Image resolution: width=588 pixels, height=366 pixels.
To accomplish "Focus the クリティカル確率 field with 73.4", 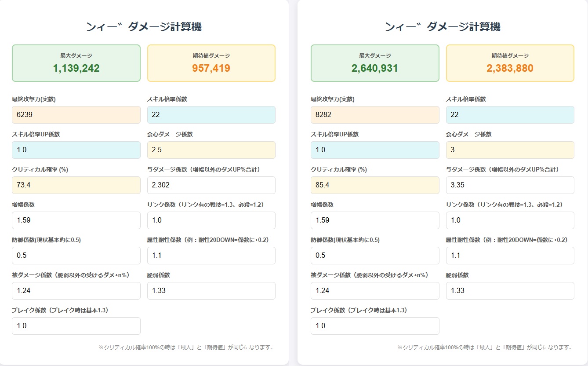I will pyautogui.click(x=76, y=185).
